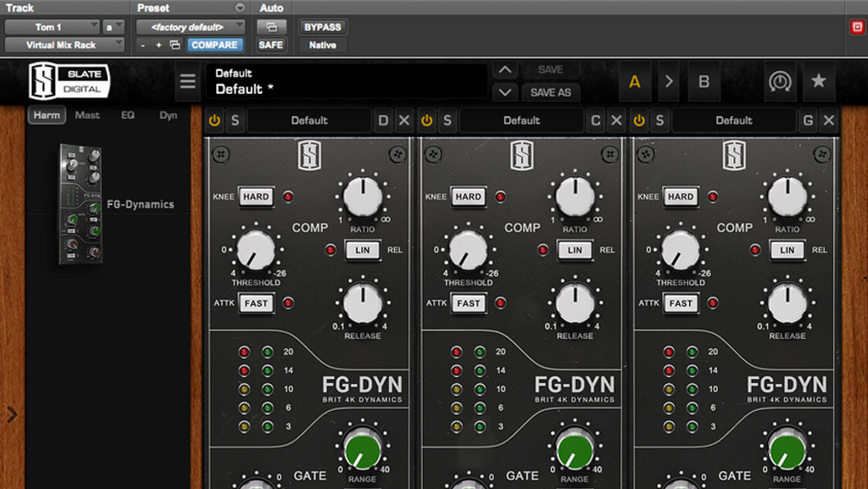Open the Slate Digital hamburger menu
This screenshot has height=489, width=868.
pos(187,82)
